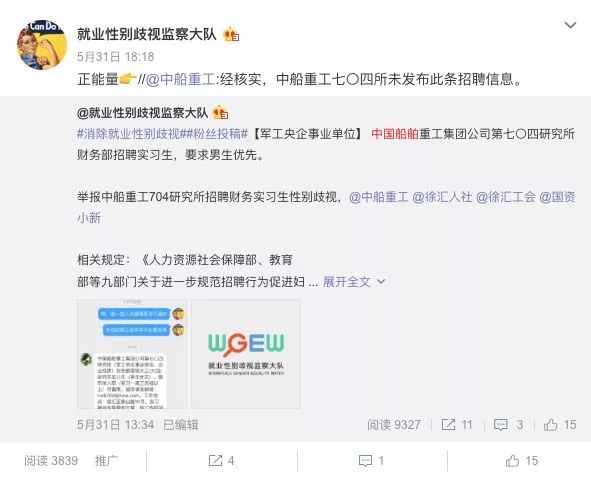Click the #消除就业性别歧视# hashtag

pyautogui.click(x=130, y=134)
